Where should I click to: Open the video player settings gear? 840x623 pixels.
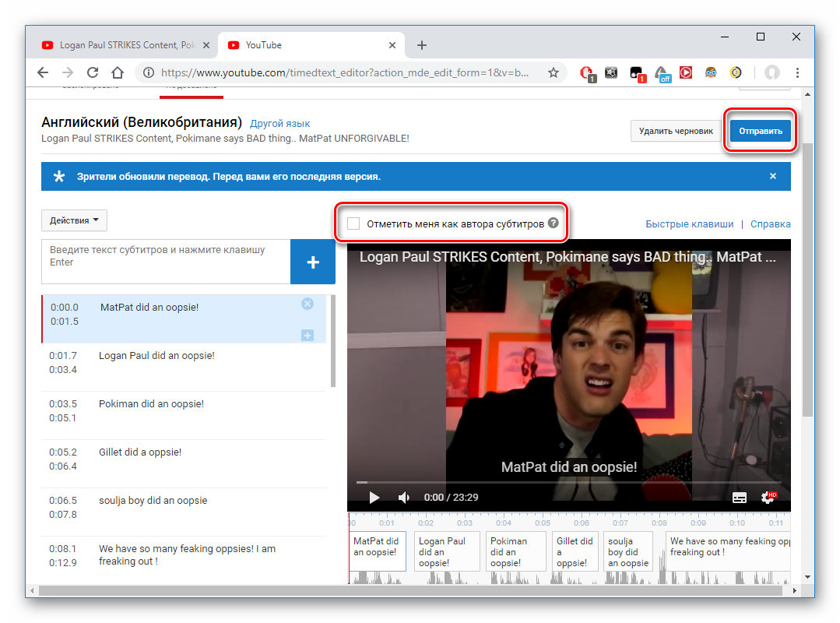click(x=768, y=498)
